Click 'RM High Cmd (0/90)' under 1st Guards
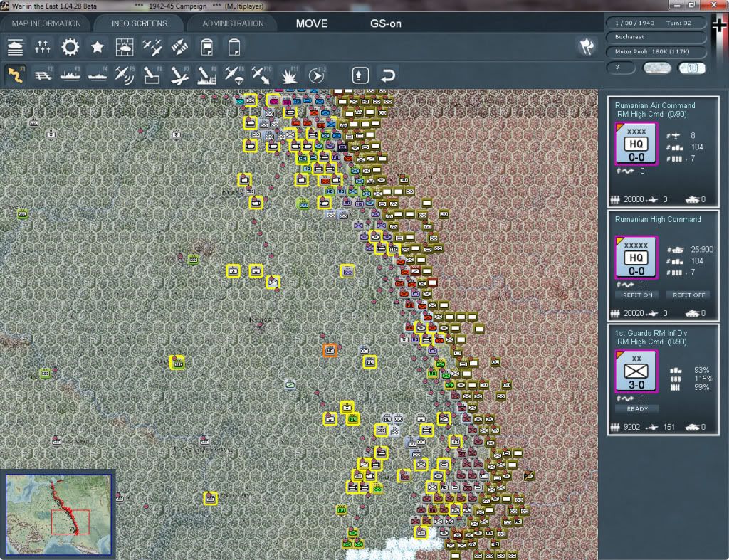 (x=651, y=342)
